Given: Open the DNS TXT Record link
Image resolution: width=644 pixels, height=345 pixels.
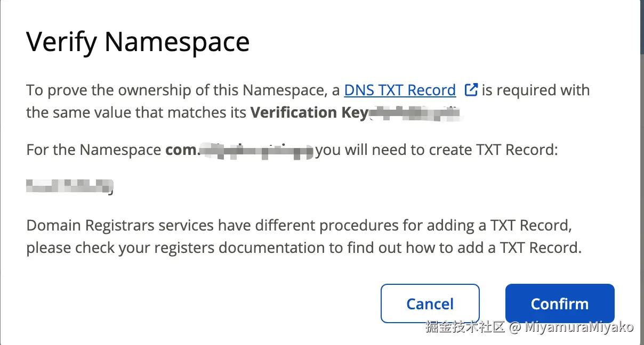Looking at the screenshot, I should (400, 91).
